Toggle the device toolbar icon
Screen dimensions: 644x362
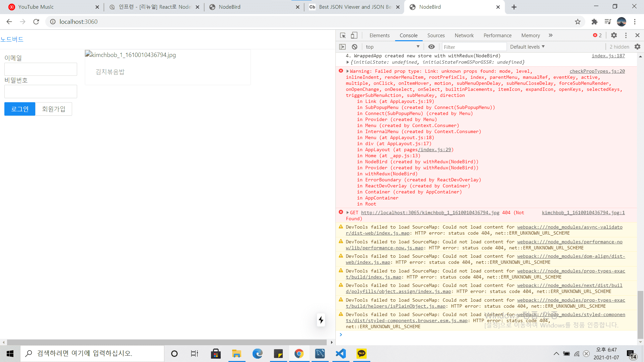[x=354, y=36]
